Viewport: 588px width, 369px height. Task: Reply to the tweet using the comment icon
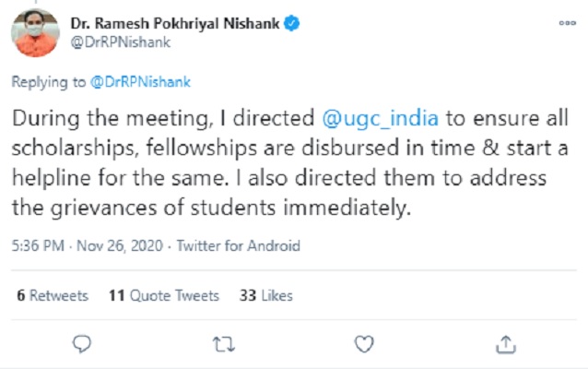(84, 344)
